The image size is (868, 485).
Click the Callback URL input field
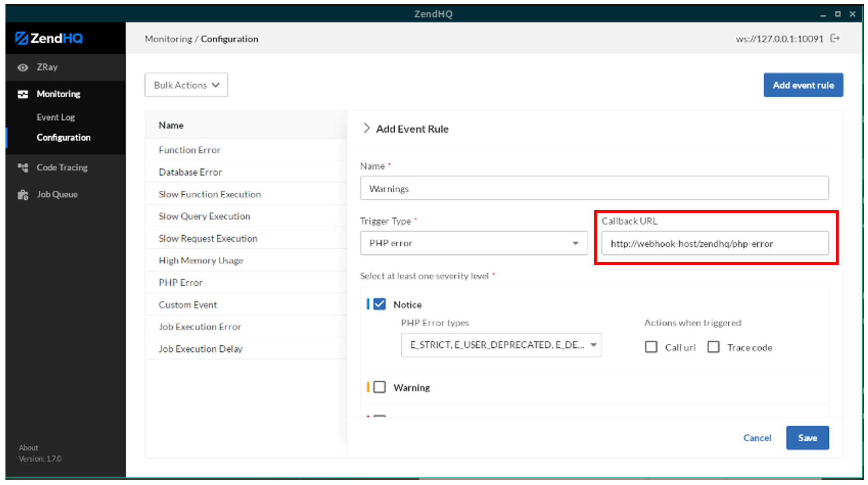coord(715,243)
